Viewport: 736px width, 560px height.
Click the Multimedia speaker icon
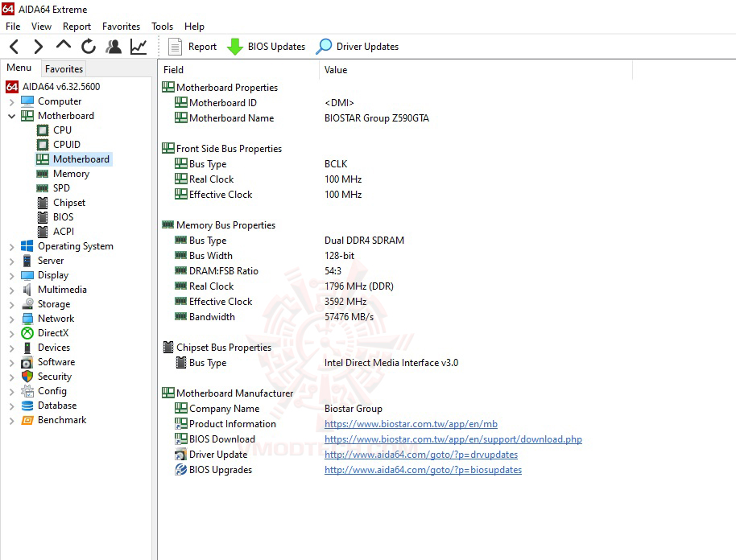tap(27, 290)
